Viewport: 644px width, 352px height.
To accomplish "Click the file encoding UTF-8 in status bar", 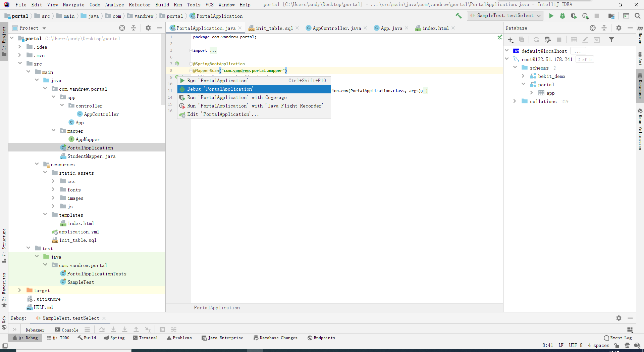I will click(x=576, y=345).
